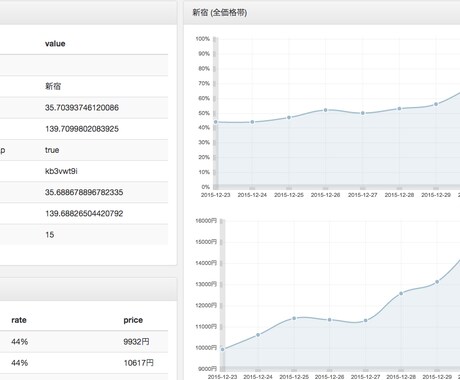Viewport: 460px width, 380px height.
Task: Click the 9000円 label on price chart axis
Action: 207,369
